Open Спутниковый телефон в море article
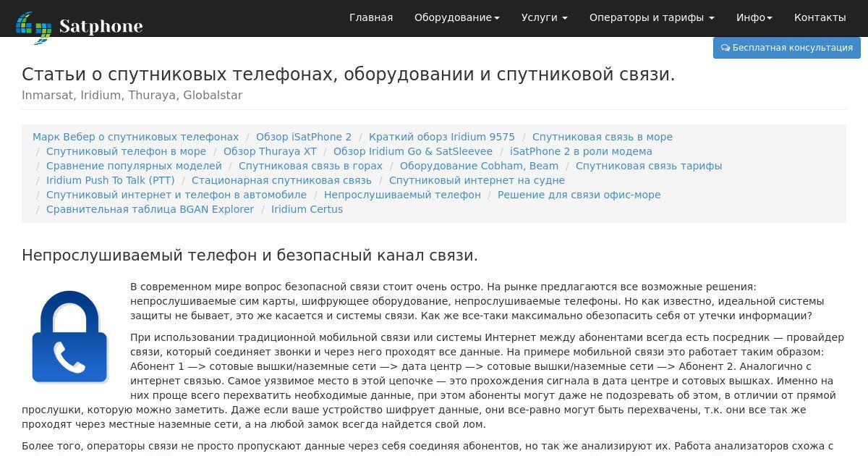868x456 pixels. pyautogui.click(x=126, y=151)
